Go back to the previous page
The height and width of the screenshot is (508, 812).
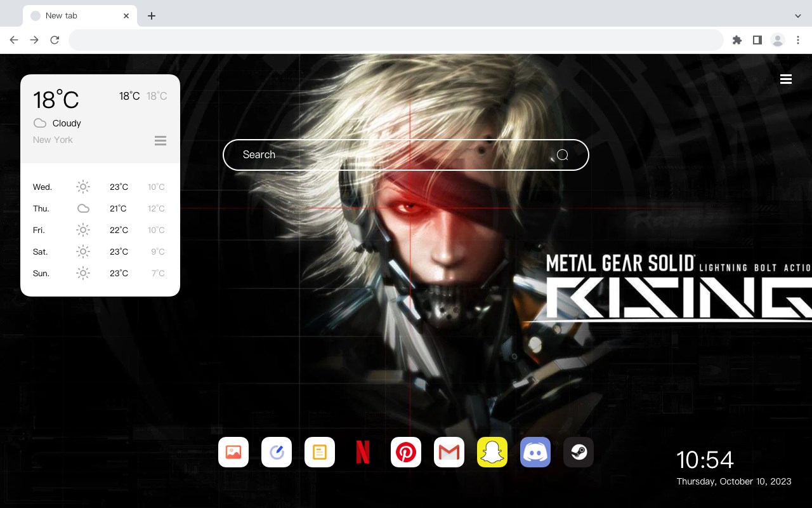14,40
